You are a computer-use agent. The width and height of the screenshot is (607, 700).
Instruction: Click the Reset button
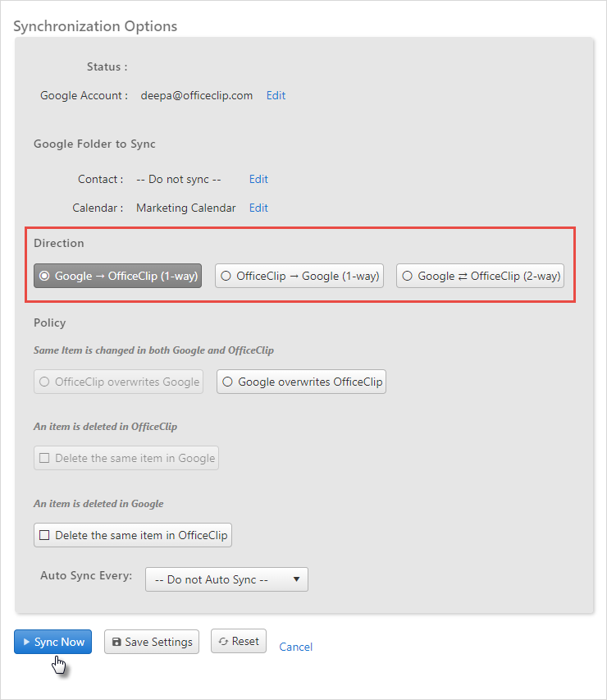click(239, 641)
